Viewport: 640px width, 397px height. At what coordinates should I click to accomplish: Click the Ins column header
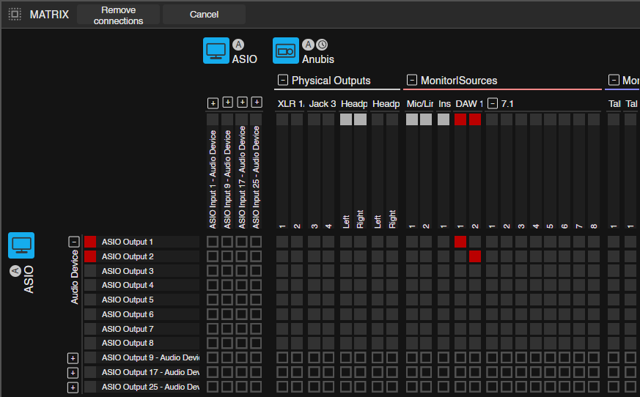[x=444, y=104]
